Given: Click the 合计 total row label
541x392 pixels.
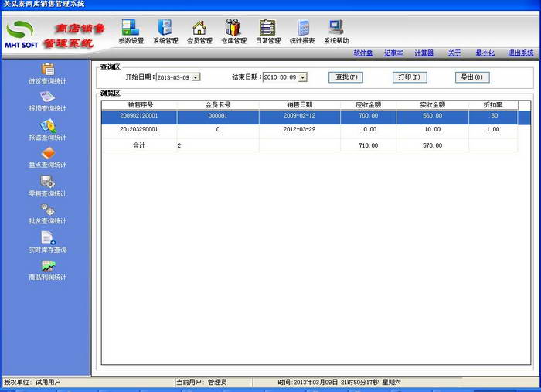Looking at the screenshot, I should click(x=139, y=145).
